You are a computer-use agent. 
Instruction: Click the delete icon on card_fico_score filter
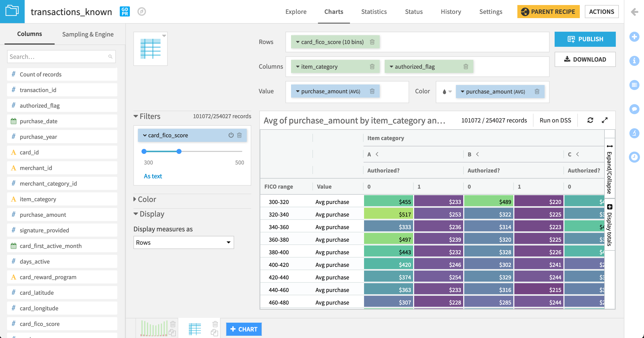[x=239, y=135]
